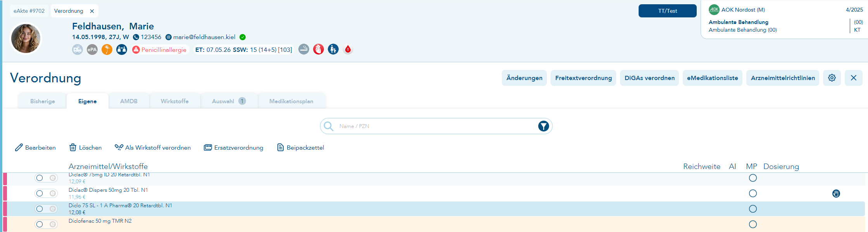Screen dimensions: 868x232
Task: Switch to the AMDB tab
Action: pos(129,101)
